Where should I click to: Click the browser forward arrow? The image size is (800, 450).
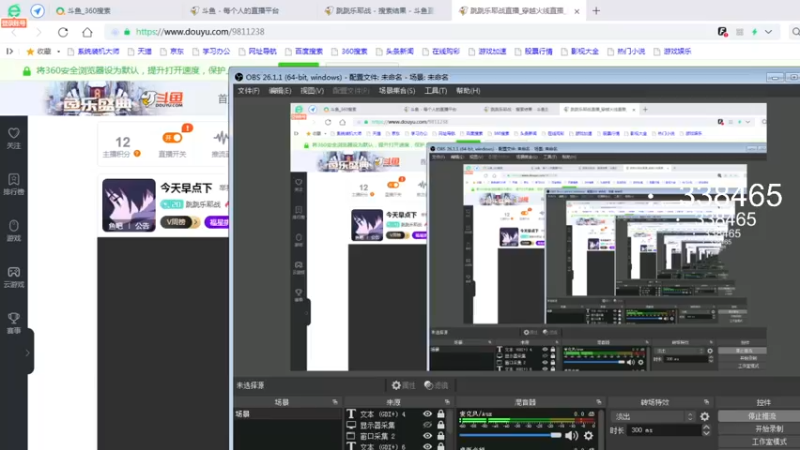(39, 32)
